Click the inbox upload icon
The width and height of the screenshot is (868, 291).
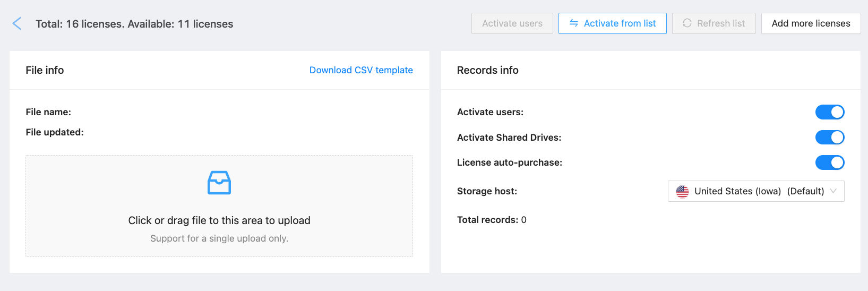[219, 183]
